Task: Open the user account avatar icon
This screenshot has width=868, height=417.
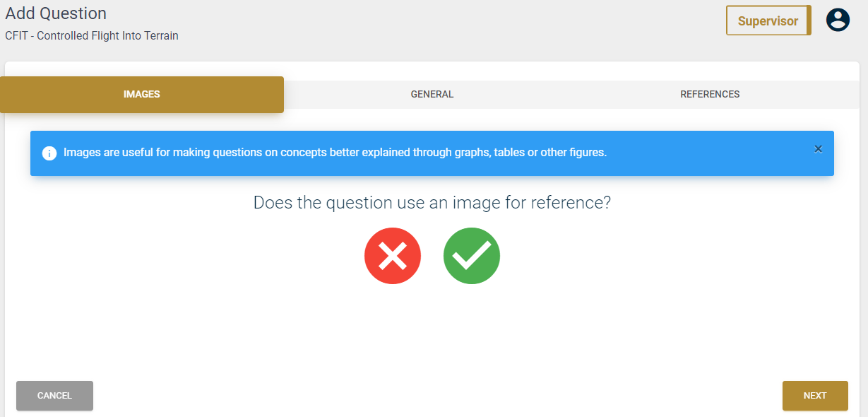Action: coord(838,20)
